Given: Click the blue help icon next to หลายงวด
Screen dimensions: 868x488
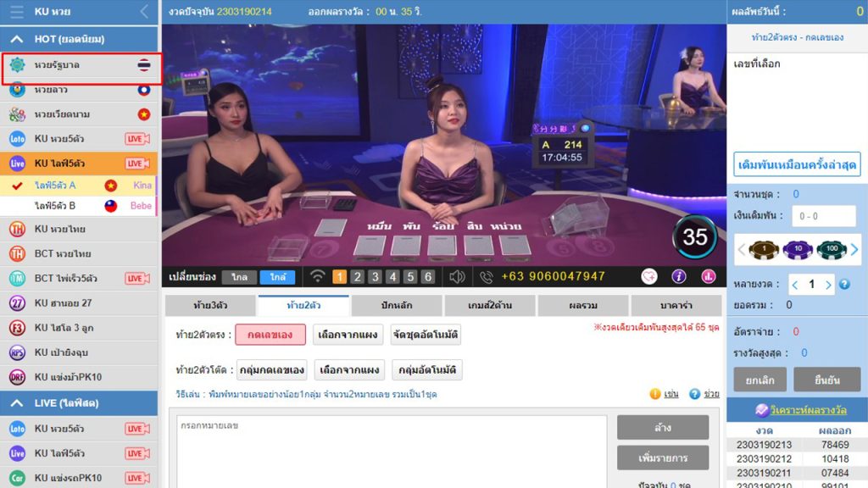Looking at the screenshot, I should click(844, 285).
